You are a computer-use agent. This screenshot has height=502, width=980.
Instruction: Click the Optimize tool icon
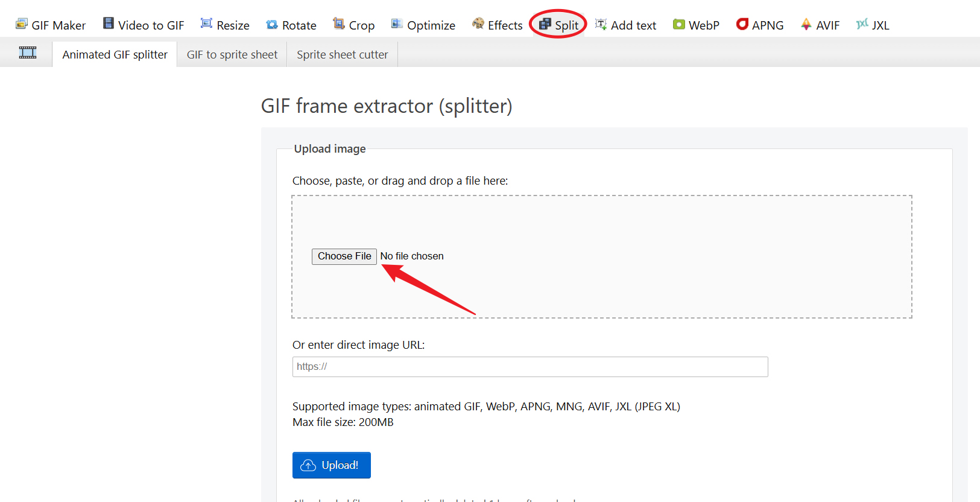[x=397, y=24]
